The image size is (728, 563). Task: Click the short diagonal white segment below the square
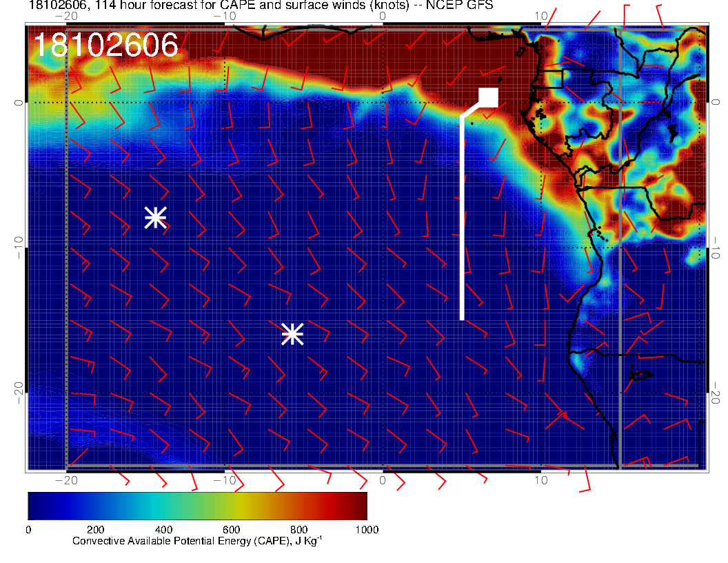(x=470, y=111)
